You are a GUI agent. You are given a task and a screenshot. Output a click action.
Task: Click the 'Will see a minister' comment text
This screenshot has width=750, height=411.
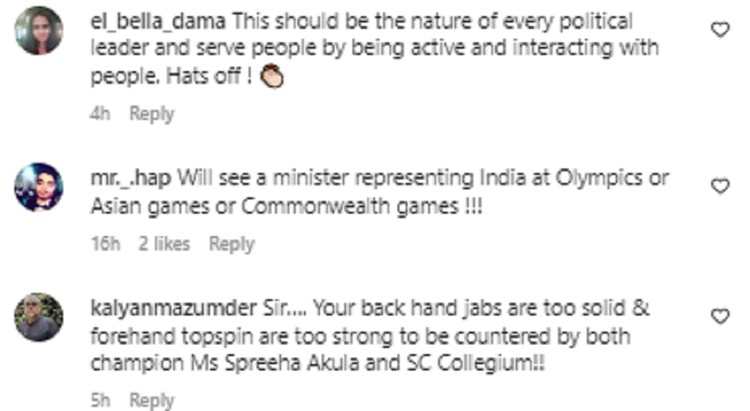[379, 192]
